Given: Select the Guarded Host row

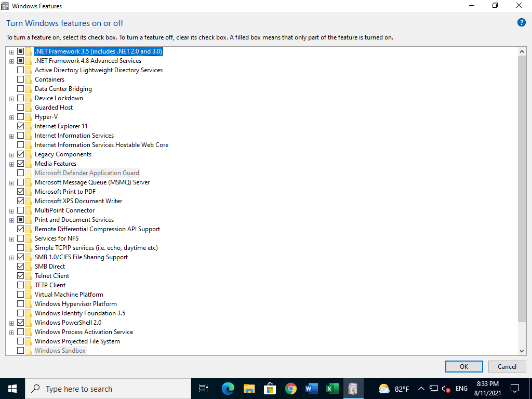Looking at the screenshot, I should (54, 107).
